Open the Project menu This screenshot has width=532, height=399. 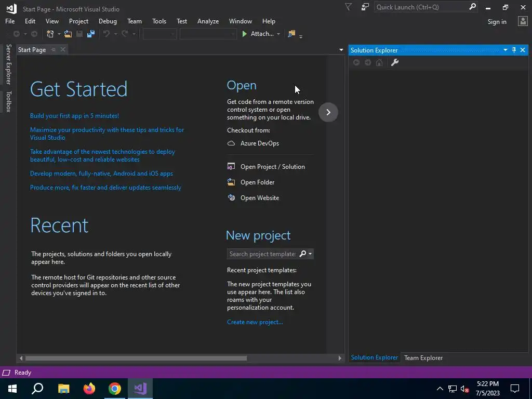point(79,21)
